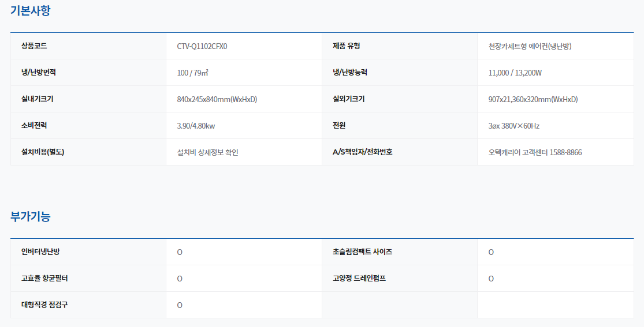Select the product code CTV-Q1102CFX0

(202, 46)
